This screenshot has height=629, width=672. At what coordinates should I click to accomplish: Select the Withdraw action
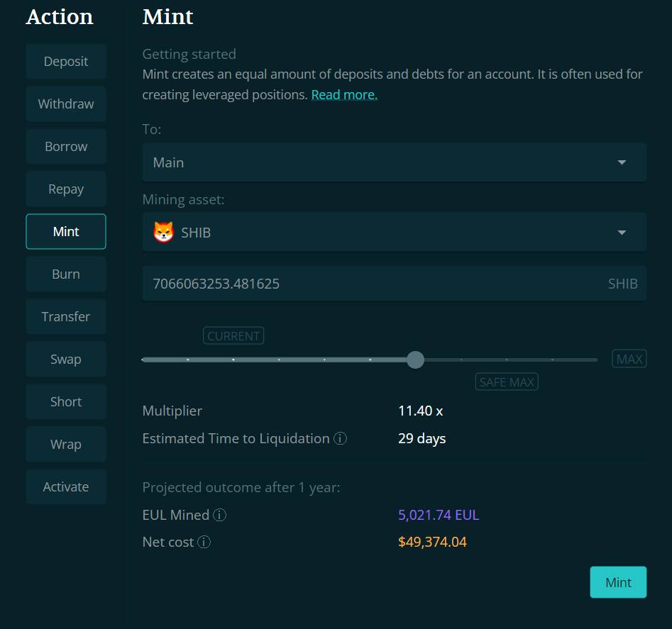[66, 104]
